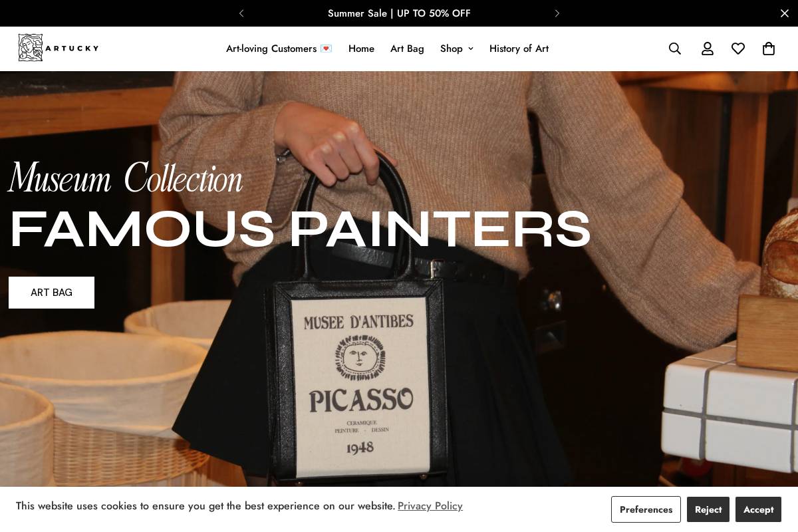Open the shopping bag cart icon
This screenshot has height=532, width=798.
[x=769, y=49]
